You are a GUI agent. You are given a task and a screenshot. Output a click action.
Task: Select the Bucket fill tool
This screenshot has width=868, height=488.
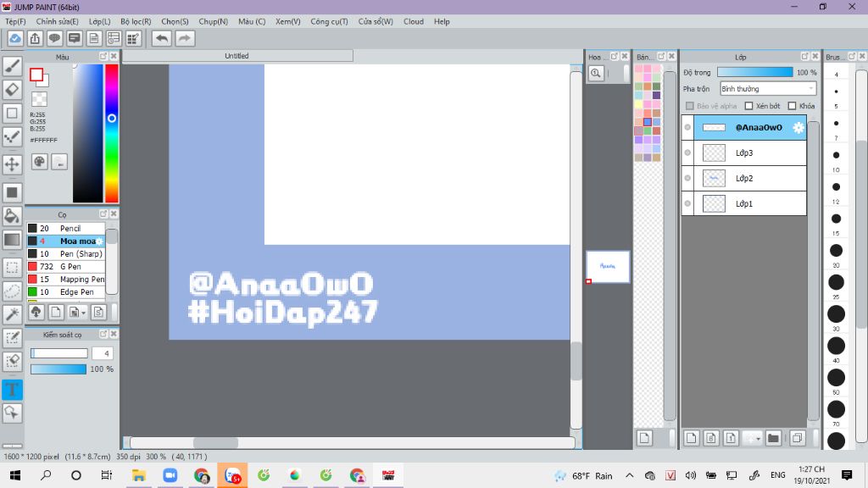(x=12, y=216)
